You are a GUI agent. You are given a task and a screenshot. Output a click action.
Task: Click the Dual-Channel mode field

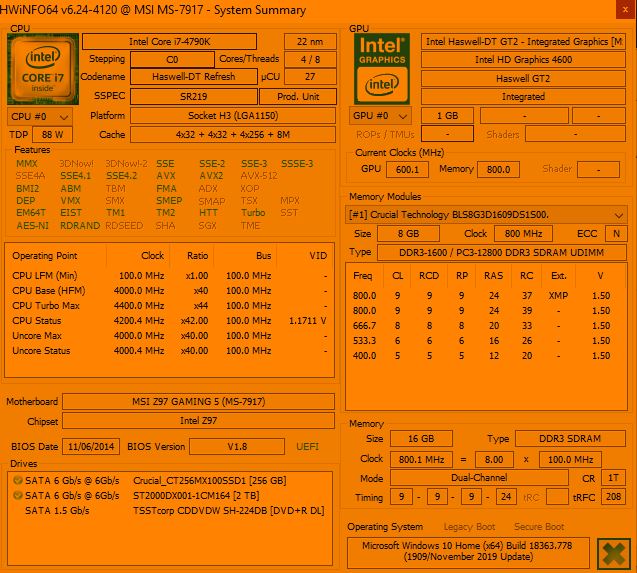(x=479, y=478)
